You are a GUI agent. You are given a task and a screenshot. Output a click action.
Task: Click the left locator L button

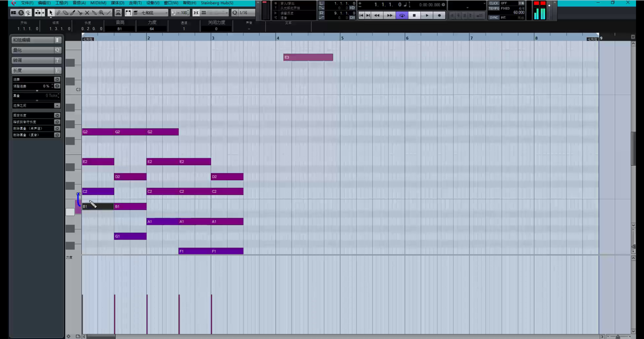coord(322,3)
